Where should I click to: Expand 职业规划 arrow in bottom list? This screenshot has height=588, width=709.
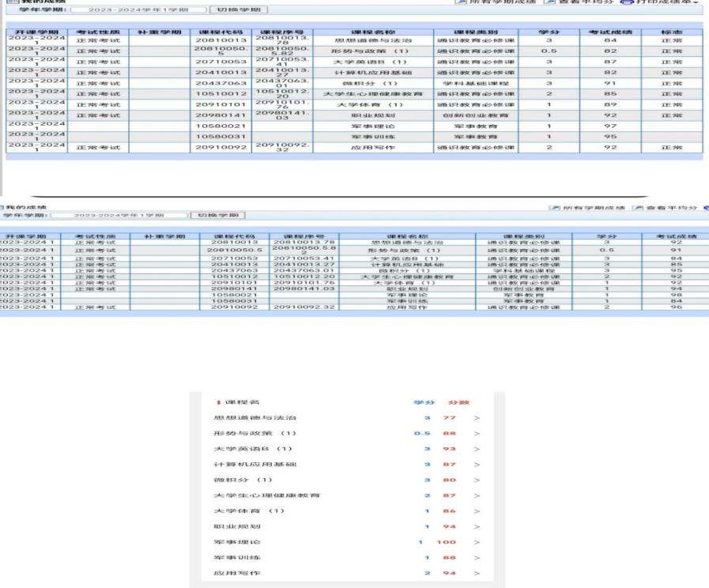point(477,526)
